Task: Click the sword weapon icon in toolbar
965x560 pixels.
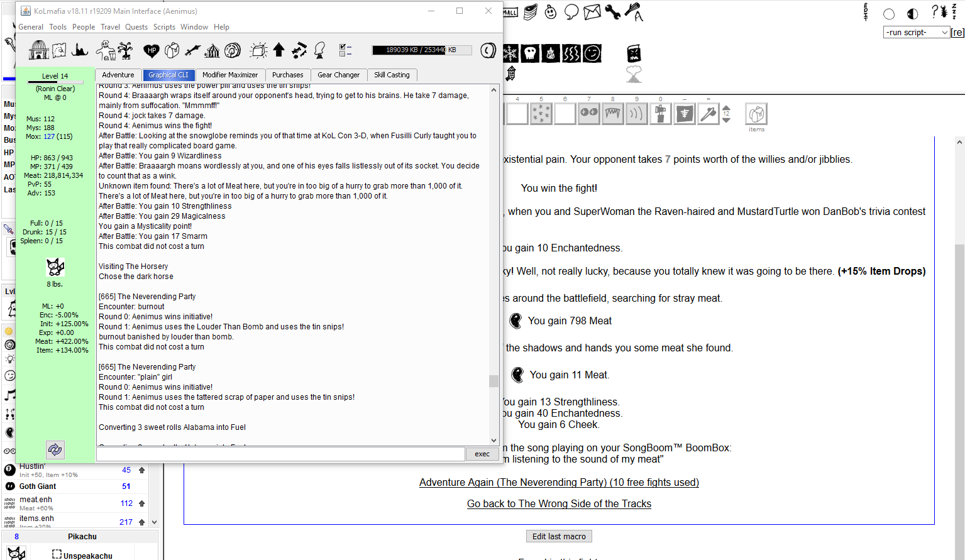Action: (x=192, y=50)
